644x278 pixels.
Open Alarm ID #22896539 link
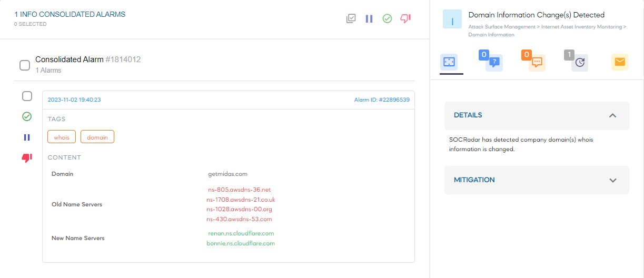[382, 100]
